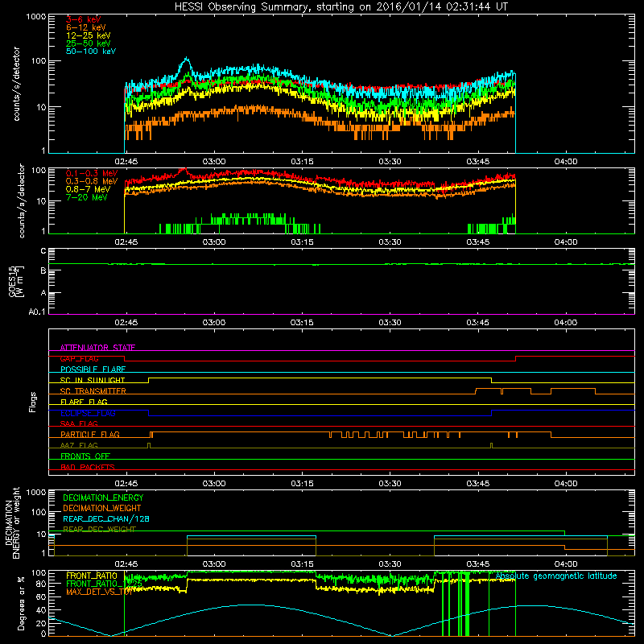Select the GAP_FLAG label
The height and width of the screenshot is (644, 644).
click(x=79, y=358)
